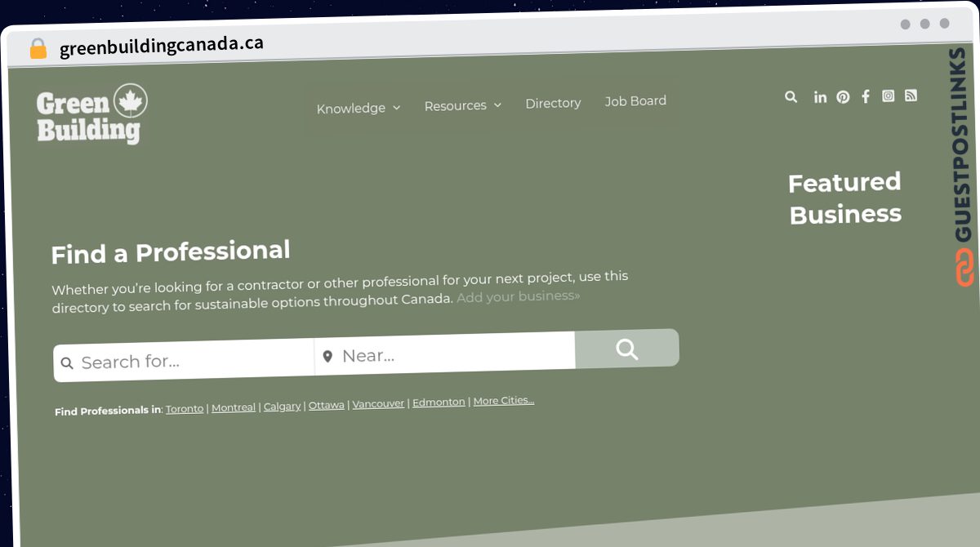Image resolution: width=980 pixels, height=547 pixels.
Task: Open the Montreal professionals link
Action: (234, 407)
